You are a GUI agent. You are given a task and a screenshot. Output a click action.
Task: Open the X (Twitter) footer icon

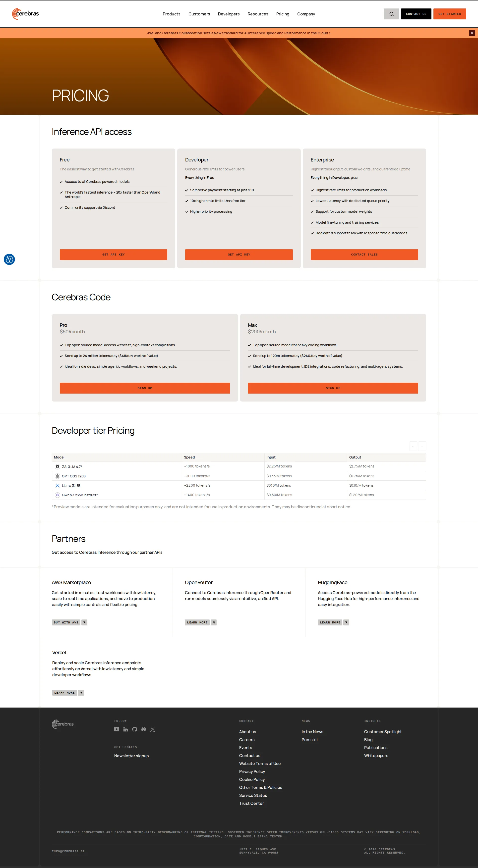tap(153, 729)
